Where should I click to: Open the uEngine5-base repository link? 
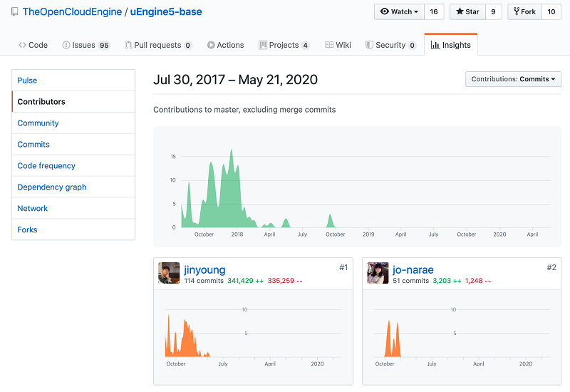tap(166, 11)
